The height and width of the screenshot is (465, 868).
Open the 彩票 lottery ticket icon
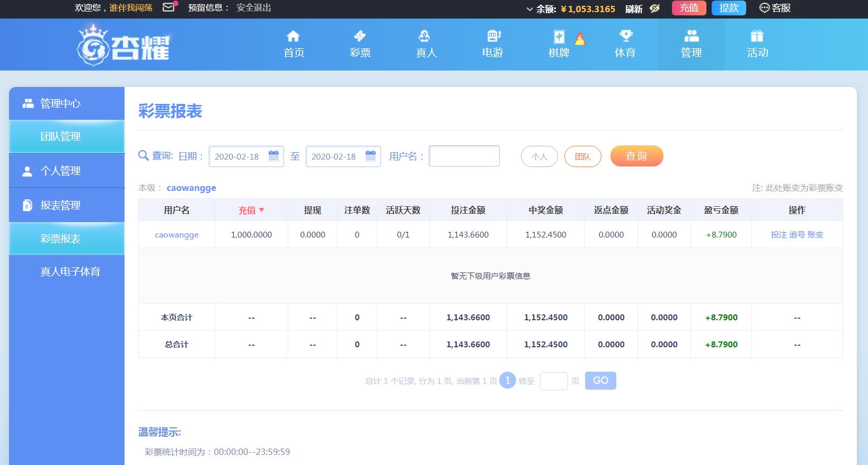coord(360,36)
